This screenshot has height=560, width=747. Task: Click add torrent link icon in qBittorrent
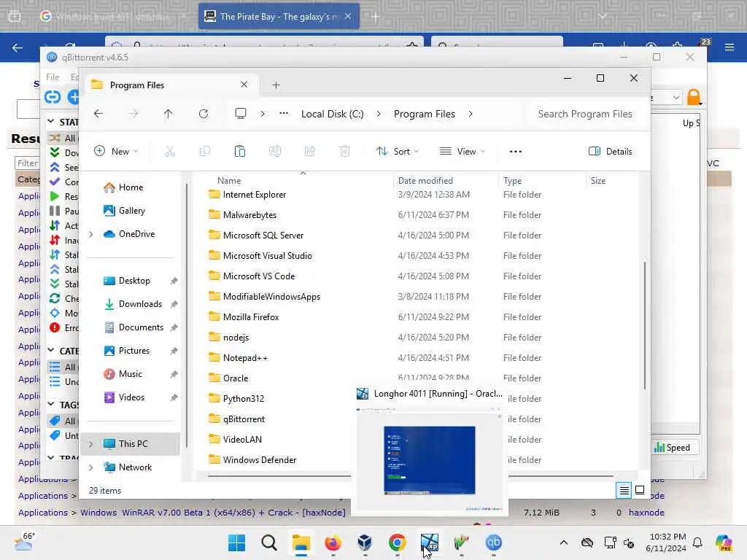pos(53,97)
